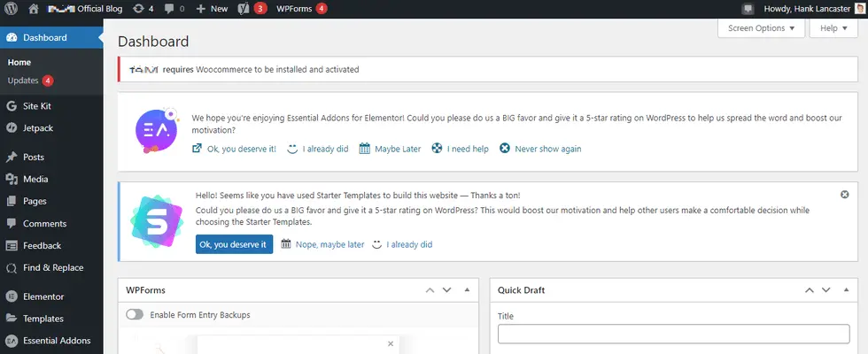Open the Help dropdown tab
Screen dimensions: 868x354
pos(833,27)
